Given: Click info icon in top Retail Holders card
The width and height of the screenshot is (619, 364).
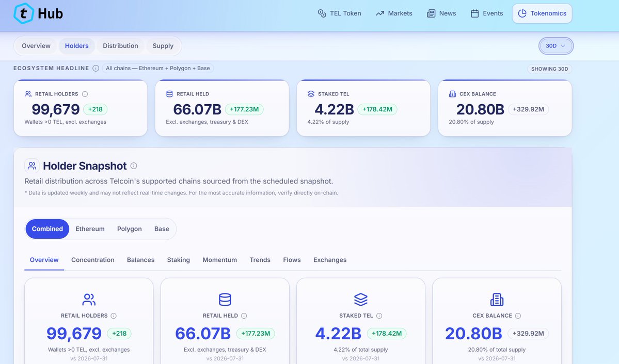Looking at the screenshot, I should coord(85,94).
